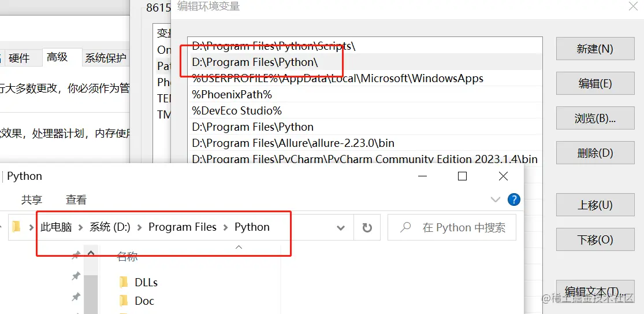Click Program Files in the breadcrumb
Viewport: 644px width, 314px height.
[x=183, y=227]
